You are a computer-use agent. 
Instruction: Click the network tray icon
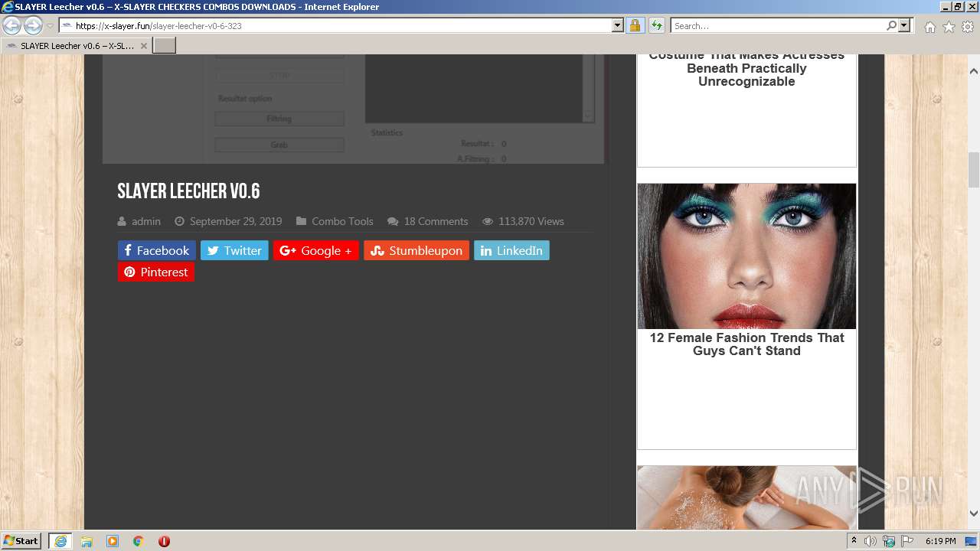click(x=889, y=541)
